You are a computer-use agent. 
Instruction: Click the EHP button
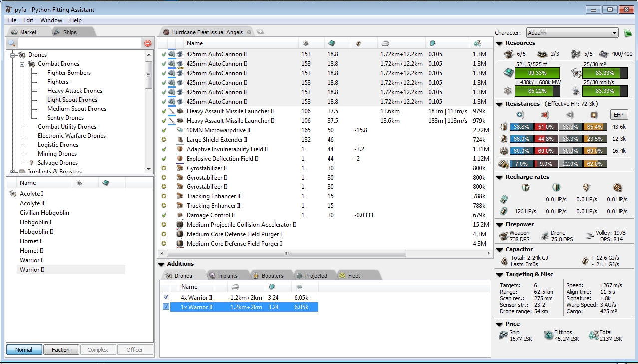619,115
